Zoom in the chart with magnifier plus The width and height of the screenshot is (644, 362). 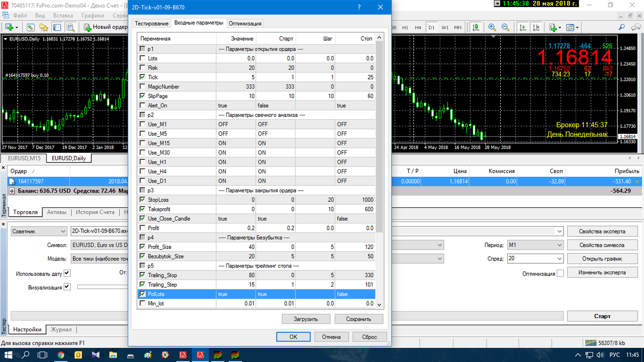[492, 27]
